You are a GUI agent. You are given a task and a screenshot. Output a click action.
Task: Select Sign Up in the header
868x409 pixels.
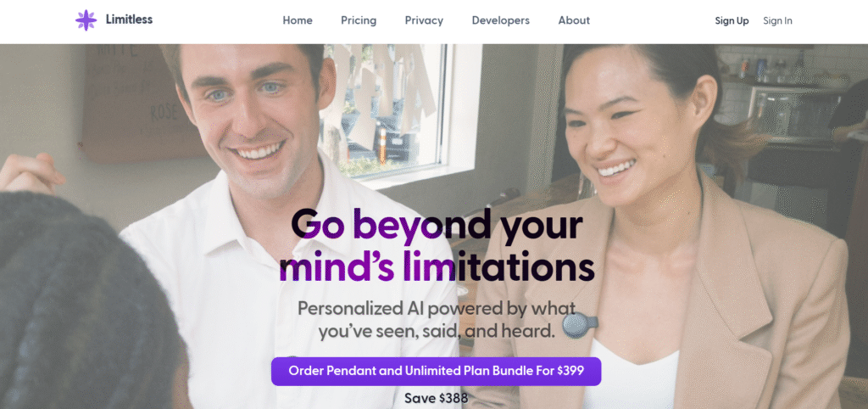point(732,21)
